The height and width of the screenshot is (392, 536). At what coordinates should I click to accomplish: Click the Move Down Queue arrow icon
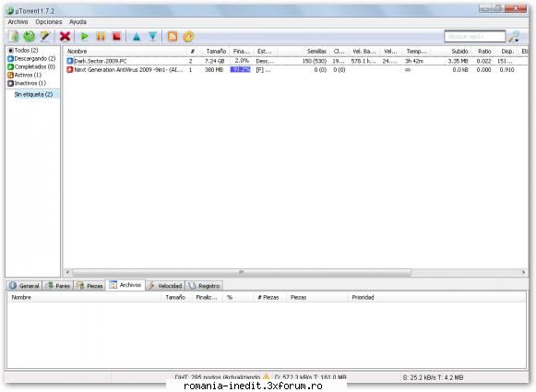(x=152, y=36)
